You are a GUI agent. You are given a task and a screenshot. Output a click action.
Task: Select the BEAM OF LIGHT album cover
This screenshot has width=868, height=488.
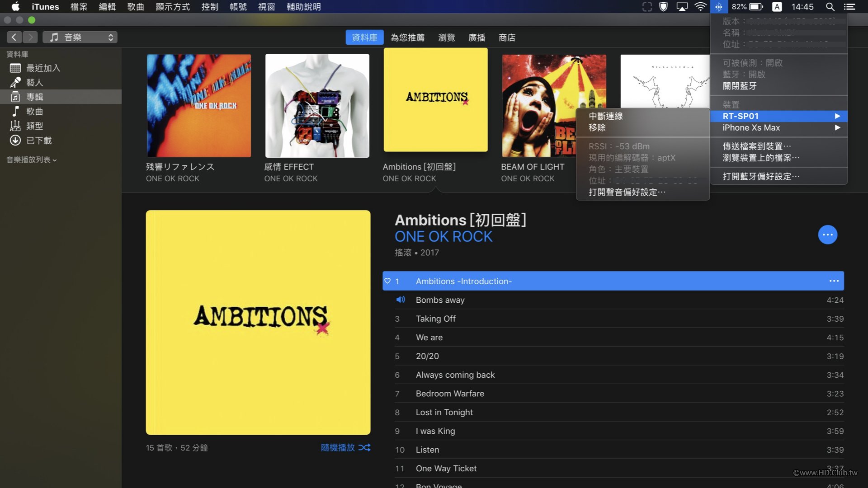(554, 106)
